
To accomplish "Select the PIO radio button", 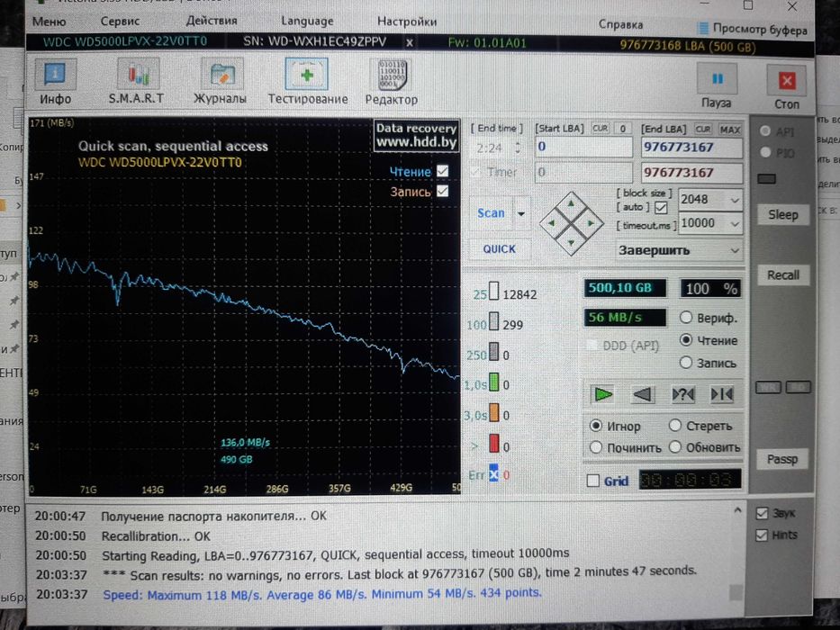I will pyautogui.click(x=765, y=153).
